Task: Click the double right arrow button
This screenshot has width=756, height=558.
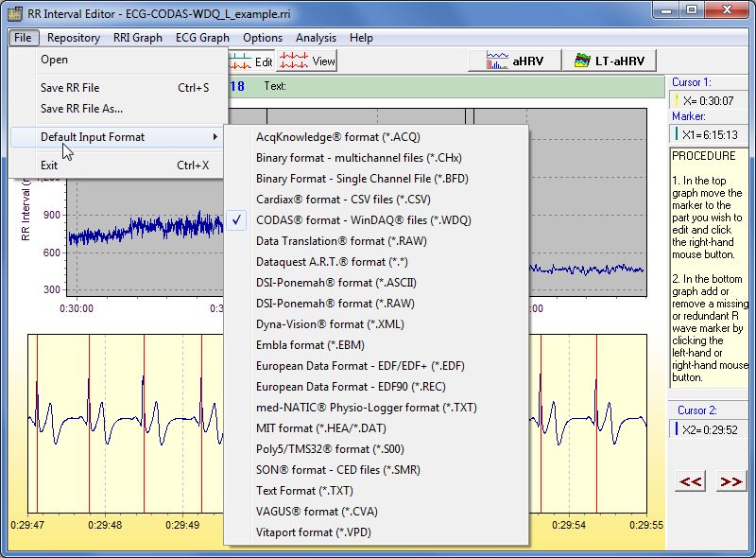Action: pos(730,481)
